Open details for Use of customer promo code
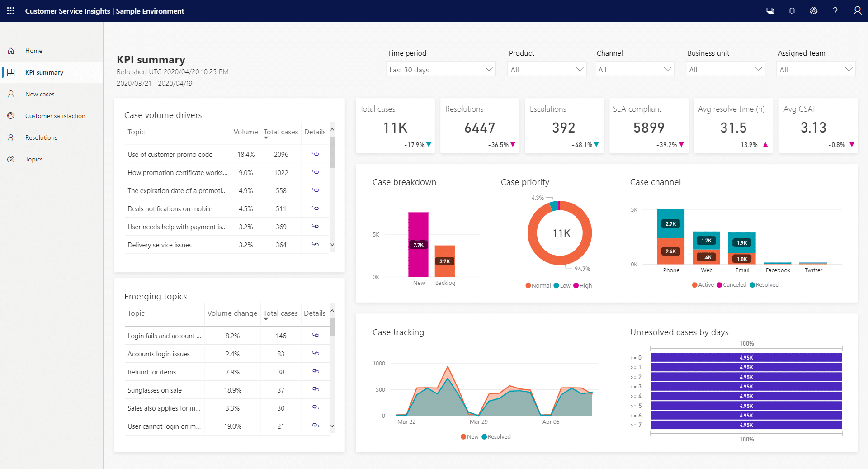 pyautogui.click(x=315, y=154)
